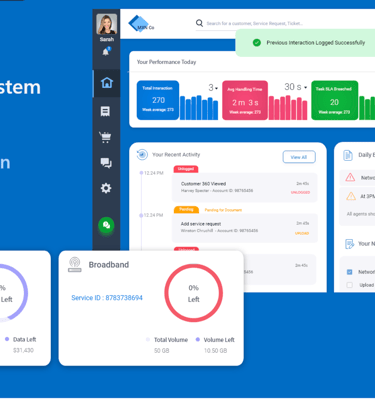Viewport: 375px width, 399px height.
Task: Click the Broadband router icon
Action: click(75, 264)
